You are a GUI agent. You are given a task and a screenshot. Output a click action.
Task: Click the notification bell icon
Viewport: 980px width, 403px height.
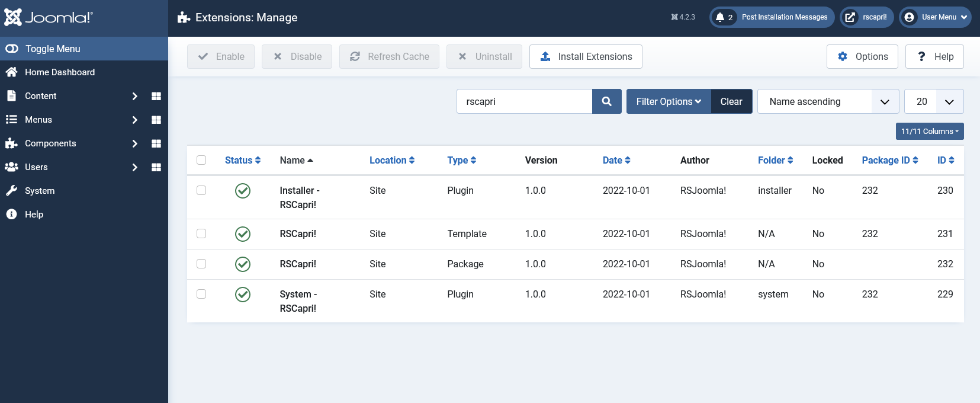(x=720, y=17)
